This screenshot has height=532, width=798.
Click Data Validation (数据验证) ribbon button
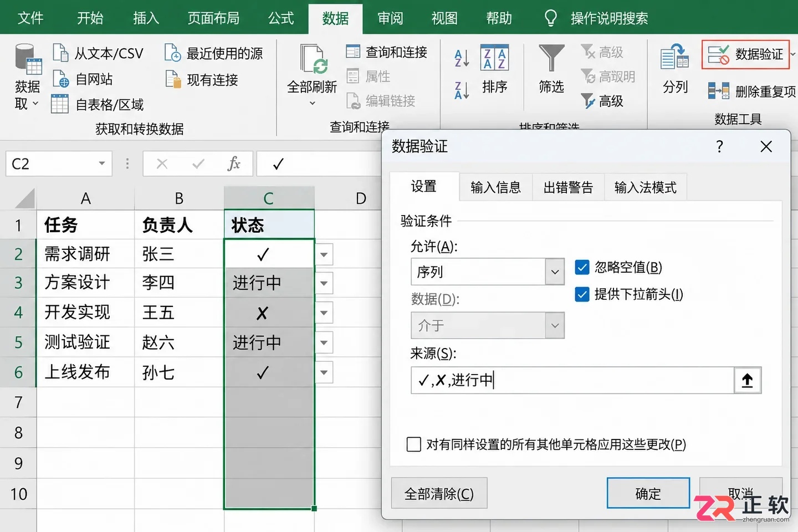(x=745, y=54)
